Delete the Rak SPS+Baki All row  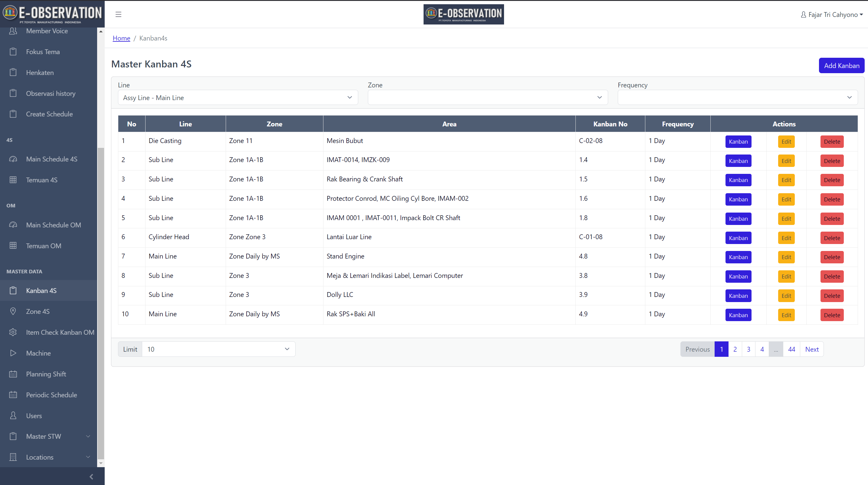click(832, 315)
